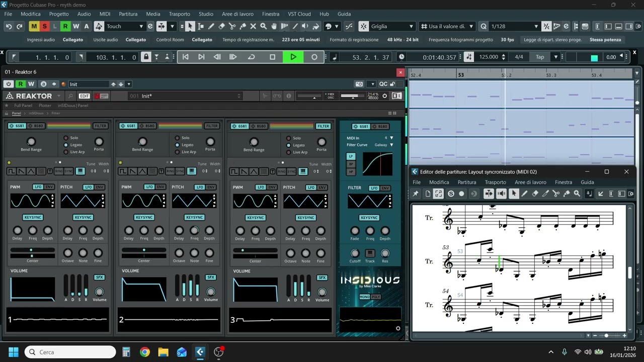The width and height of the screenshot is (644, 362).
Task: Select the Draw pencil tool in main toolbar
Action: (x=211, y=26)
